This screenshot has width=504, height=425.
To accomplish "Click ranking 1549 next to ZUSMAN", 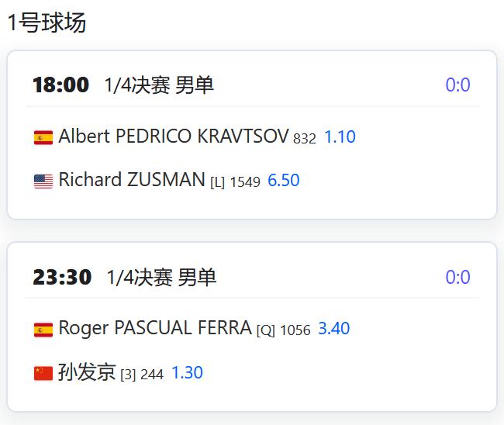I will click(245, 182).
